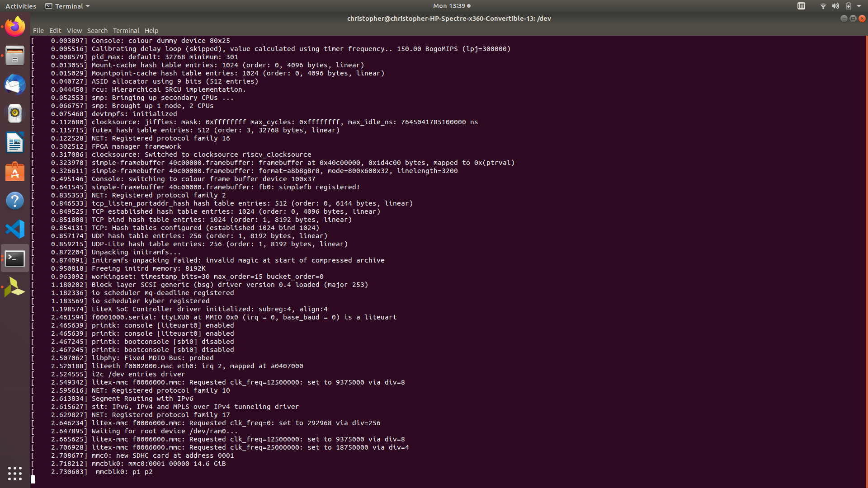Screen dimensions: 868x488
Task: Click the Wi-Fi status icon
Action: click(823, 6)
